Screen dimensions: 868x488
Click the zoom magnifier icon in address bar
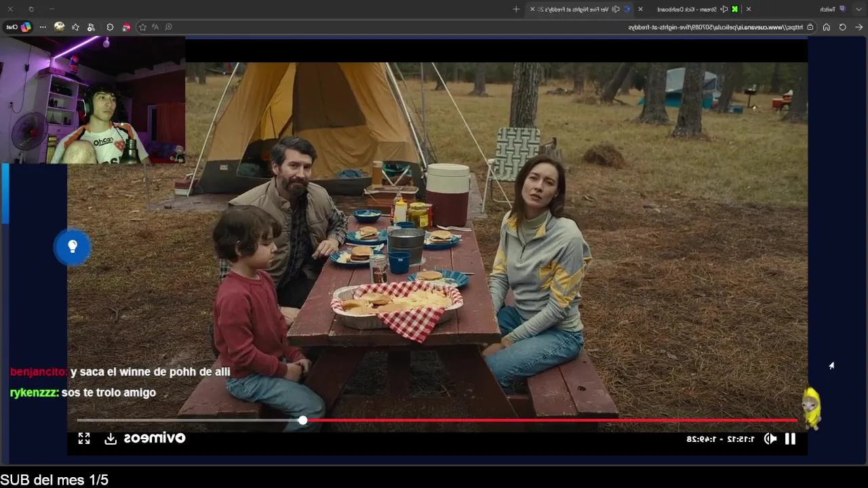[x=168, y=27]
